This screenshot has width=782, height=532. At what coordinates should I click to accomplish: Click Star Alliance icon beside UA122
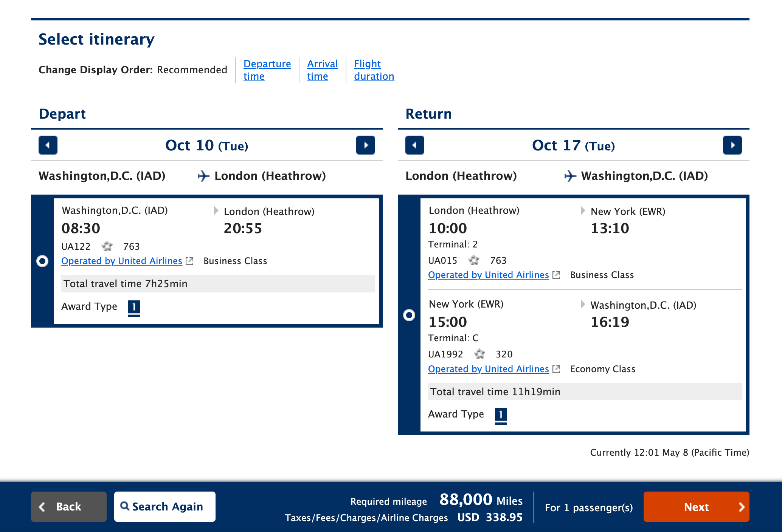[107, 246]
